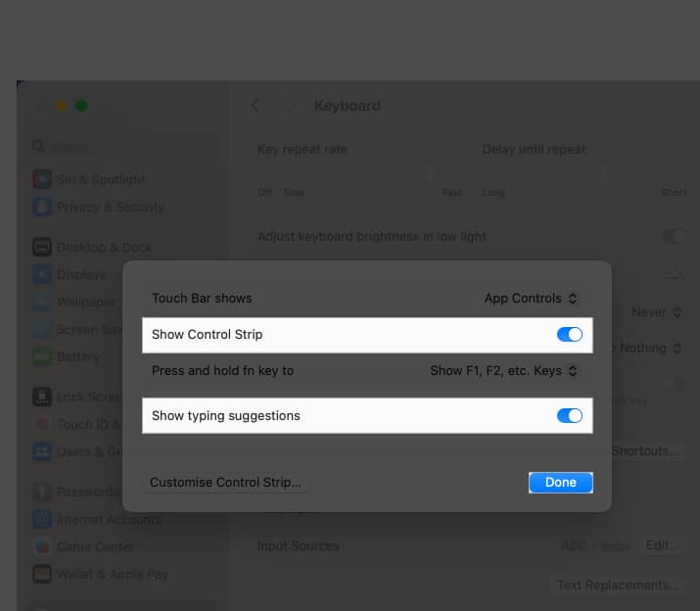Click the Done button
The image size is (700, 611).
click(561, 483)
